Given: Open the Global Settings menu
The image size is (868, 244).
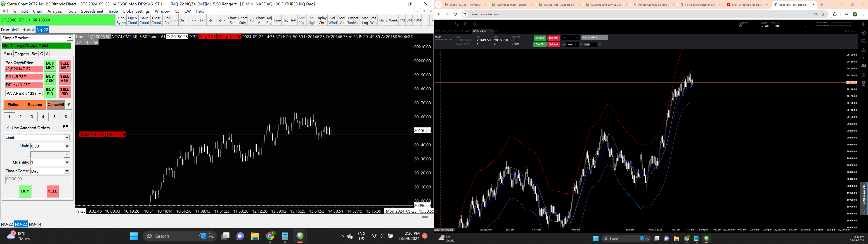Looking at the screenshot, I should click(x=136, y=11).
